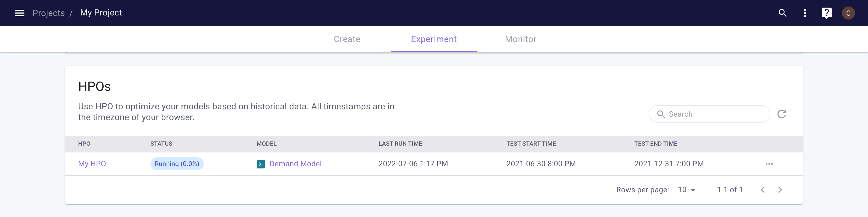Open the hamburger navigation menu
This screenshot has width=868, height=217.
coord(20,13)
